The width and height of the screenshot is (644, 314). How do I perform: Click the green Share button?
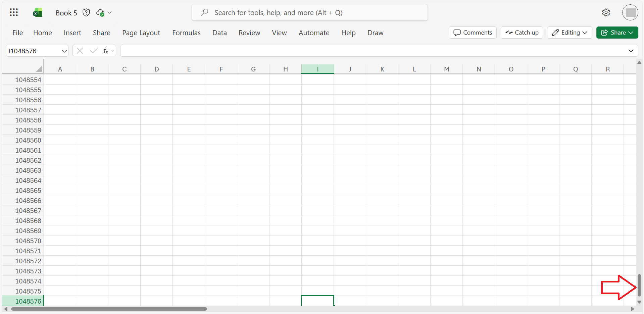coord(617,33)
